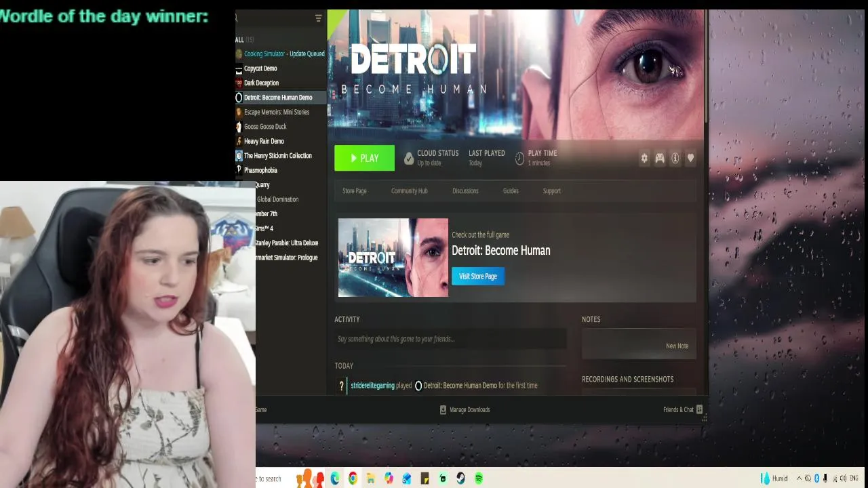The height and width of the screenshot is (488, 868).
Task: Open striderelitegaming profile link
Action: coord(372,386)
